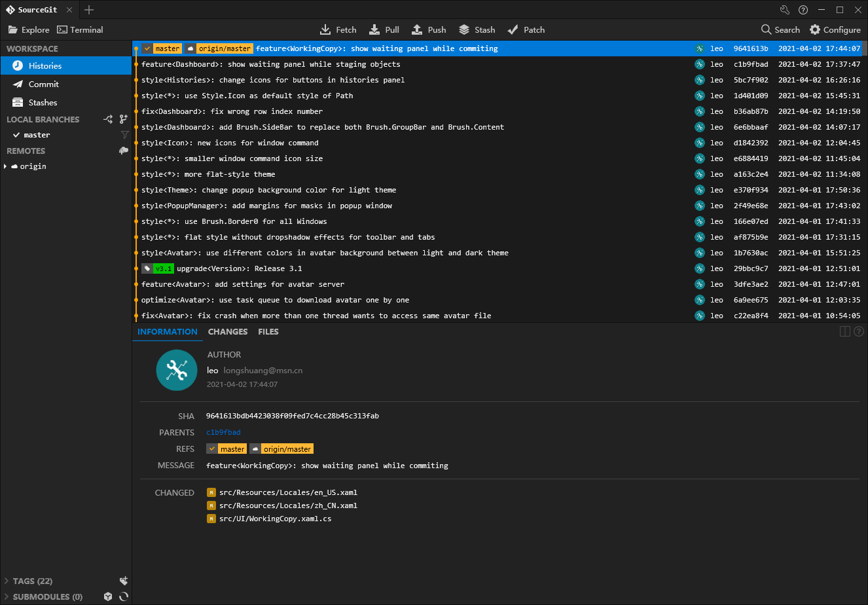Select the Histories workspace view
This screenshot has height=605, width=868.
(x=66, y=65)
